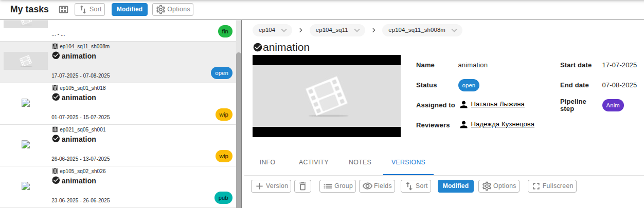Click the ep105_sq02_sh026 broken thumbnail

coord(26,186)
